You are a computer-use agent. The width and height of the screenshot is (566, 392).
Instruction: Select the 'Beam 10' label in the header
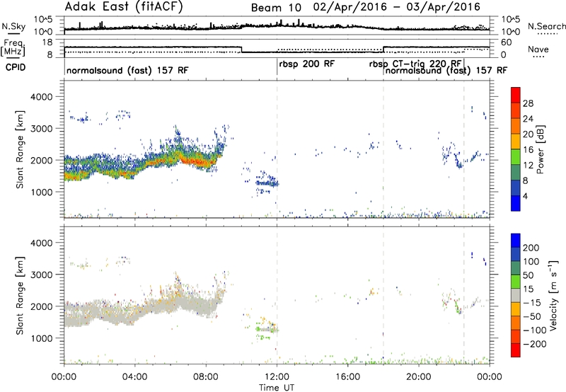[276, 8]
